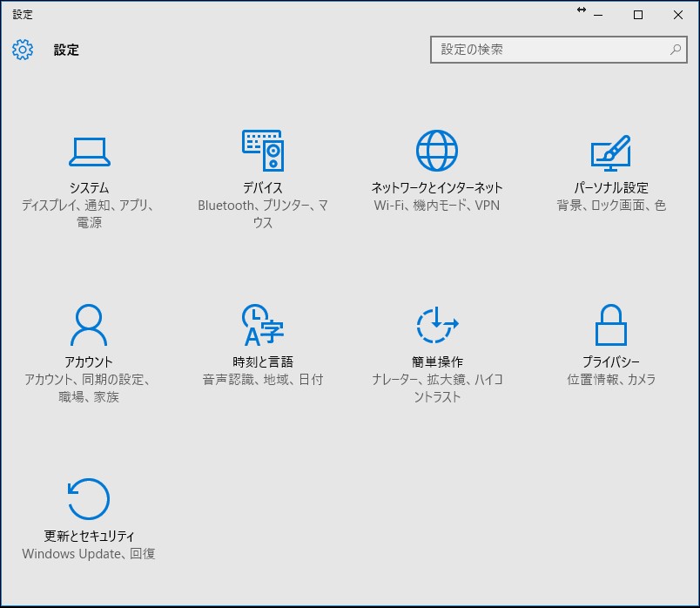Open the 更新とセキュリティ circular arrow icon
The width and height of the screenshot is (700, 608).
[86, 498]
